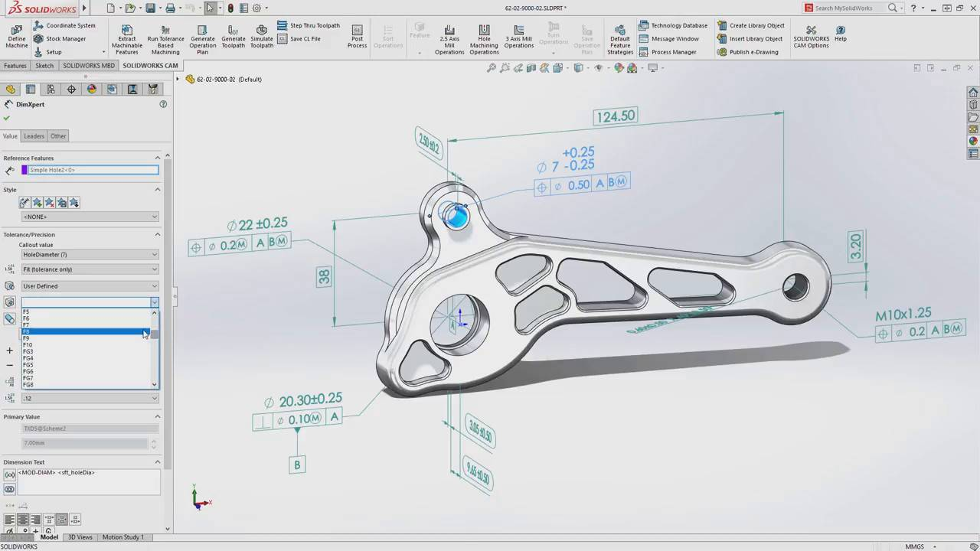Open 2.5 Axis Mill Operations
980x551 pixels.
pyautogui.click(x=449, y=38)
